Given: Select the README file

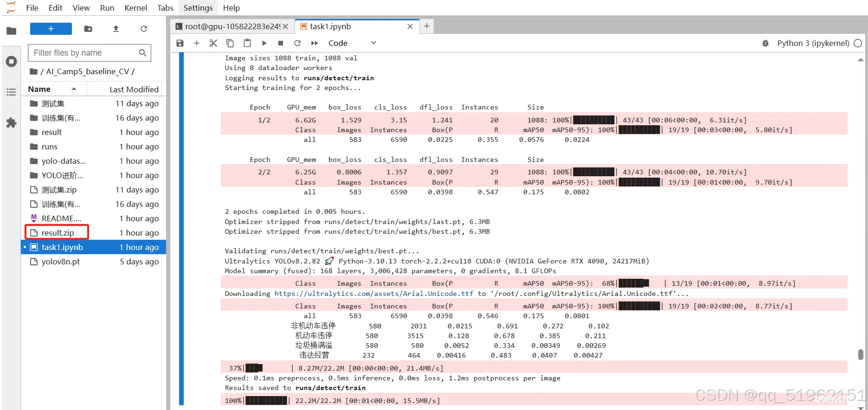Looking at the screenshot, I should (94, 218).
